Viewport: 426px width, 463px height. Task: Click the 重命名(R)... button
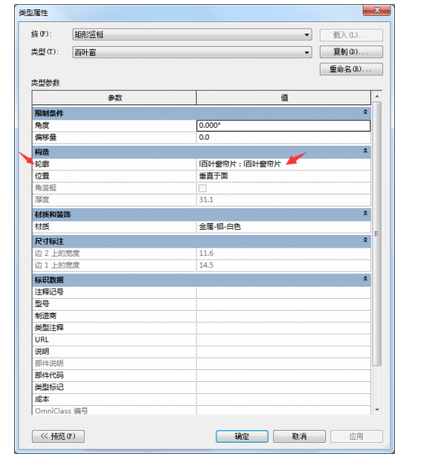(x=351, y=69)
